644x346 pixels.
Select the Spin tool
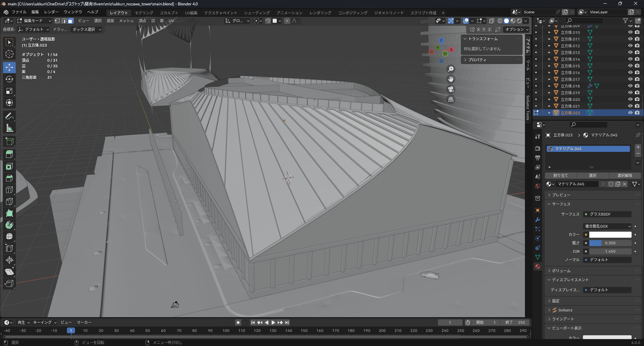(9, 225)
